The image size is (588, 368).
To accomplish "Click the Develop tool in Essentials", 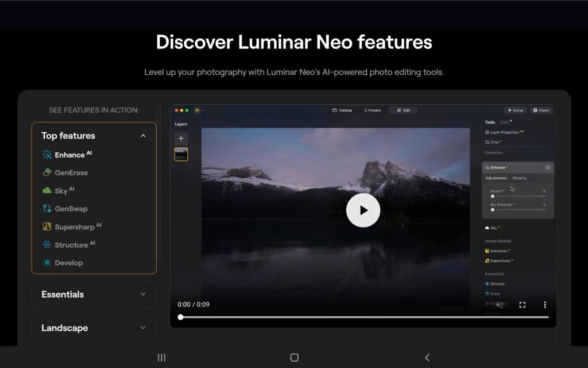I will [x=494, y=284].
